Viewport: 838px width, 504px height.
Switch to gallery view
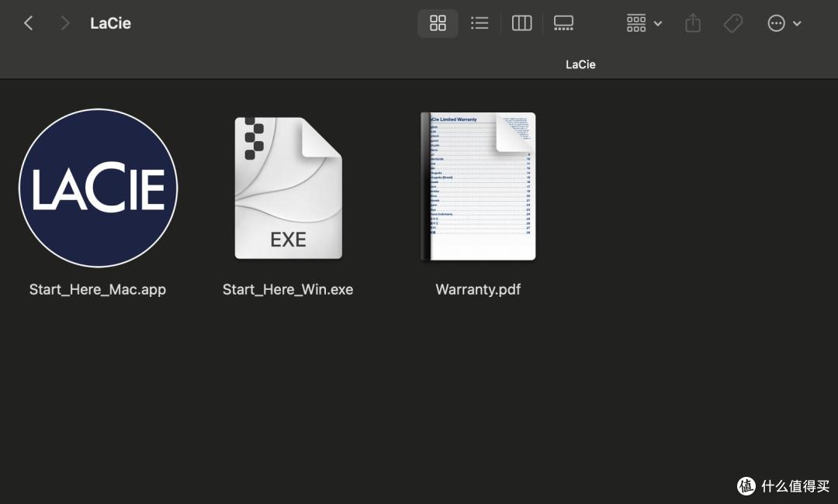pyautogui.click(x=563, y=23)
